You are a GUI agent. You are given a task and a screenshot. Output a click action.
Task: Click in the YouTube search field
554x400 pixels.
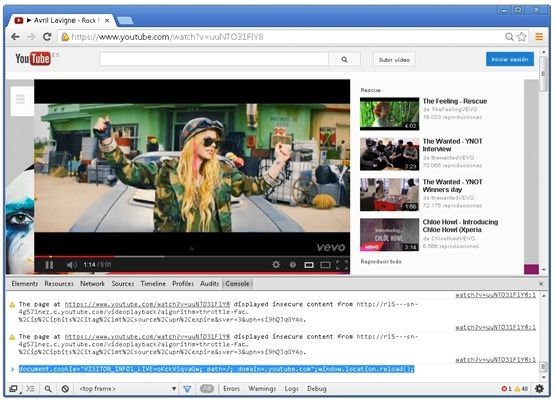click(214, 59)
